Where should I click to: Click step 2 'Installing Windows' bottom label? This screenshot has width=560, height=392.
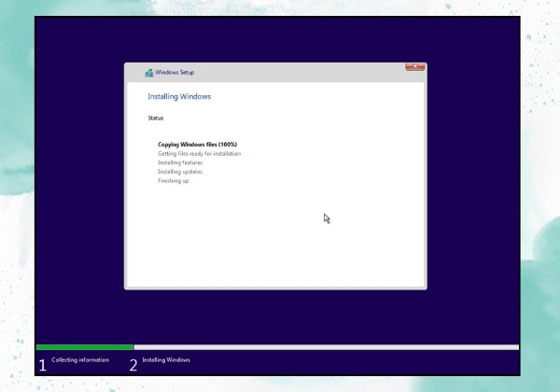coord(166,360)
